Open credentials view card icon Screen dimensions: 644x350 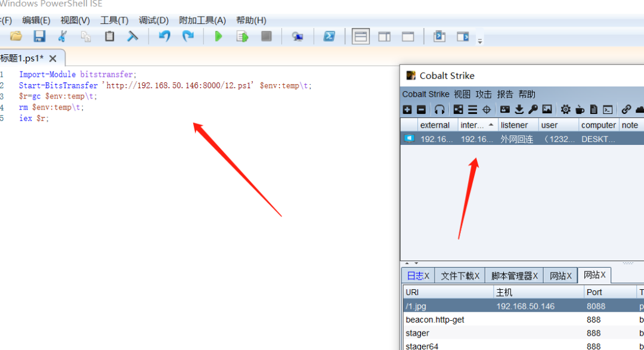pyautogui.click(x=505, y=109)
